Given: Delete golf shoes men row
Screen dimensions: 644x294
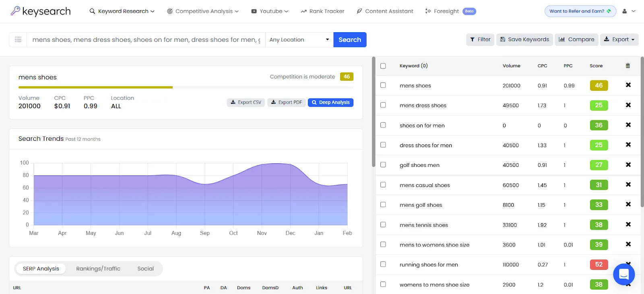Looking at the screenshot, I should tap(628, 164).
